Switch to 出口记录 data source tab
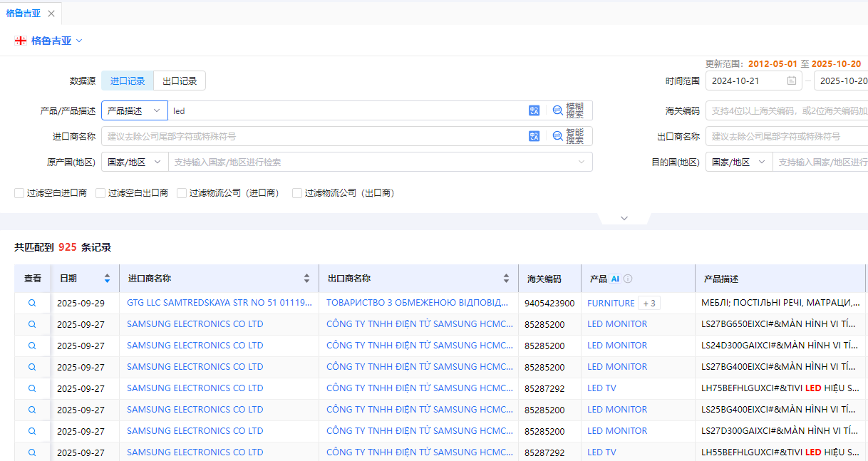Viewport: 868px width, 461px height. 180,81
